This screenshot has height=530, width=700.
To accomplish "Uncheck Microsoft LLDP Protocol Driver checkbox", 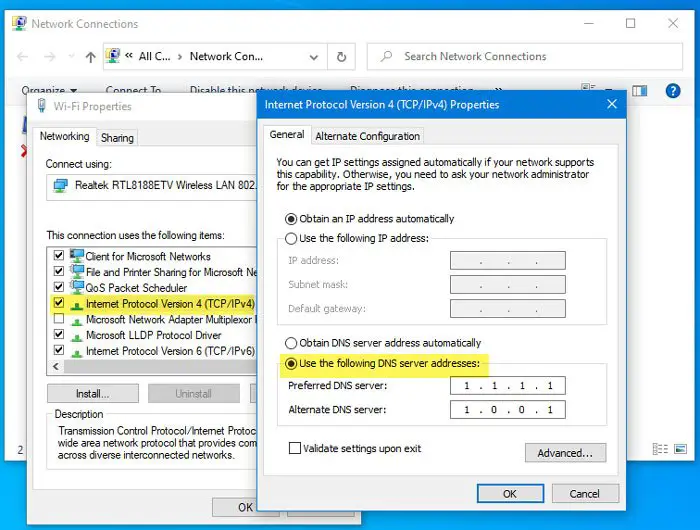I will click(x=58, y=334).
